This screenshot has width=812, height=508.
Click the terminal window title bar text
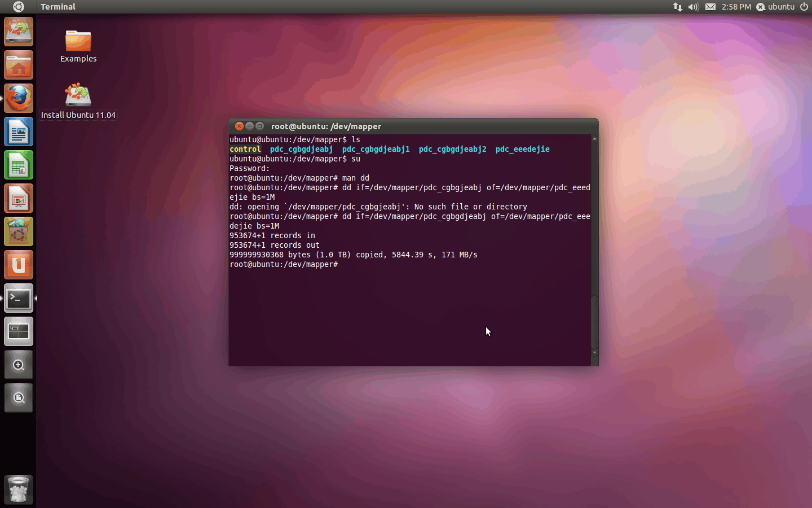(x=326, y=126)
